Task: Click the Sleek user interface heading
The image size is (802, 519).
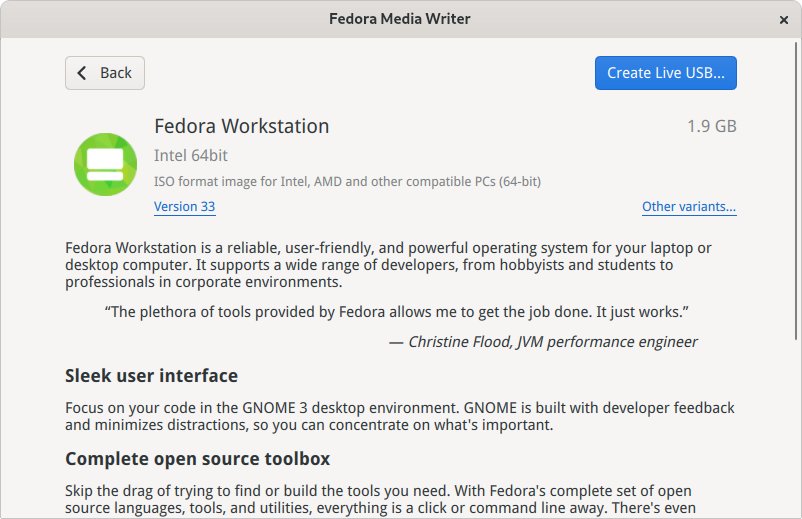Action: [x=151, y=376]
